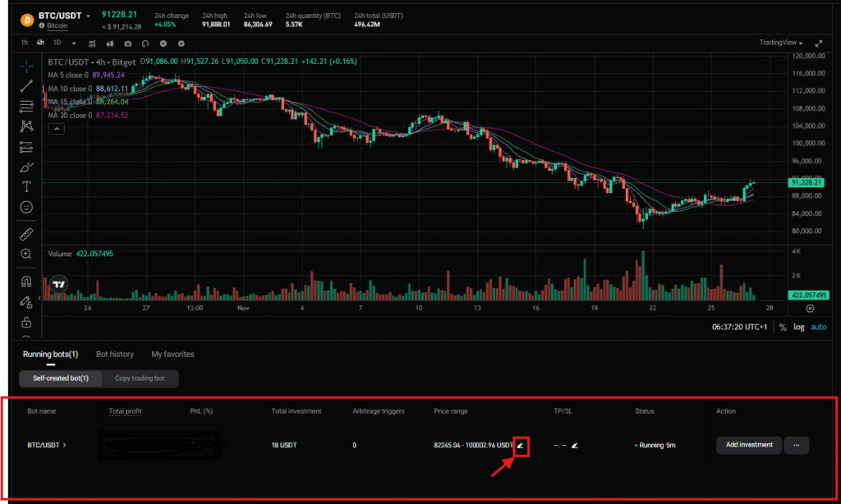Select the trend line drawing tool
This screenshot has height=504, width=841.
coord(26,85)
